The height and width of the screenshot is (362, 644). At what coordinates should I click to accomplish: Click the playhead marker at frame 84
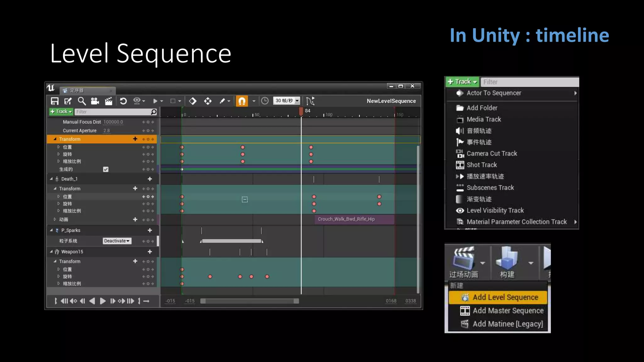(301, 111)
